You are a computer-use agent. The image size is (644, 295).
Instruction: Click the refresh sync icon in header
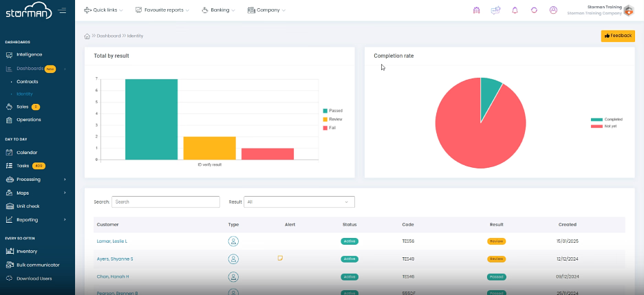[534, 10]
